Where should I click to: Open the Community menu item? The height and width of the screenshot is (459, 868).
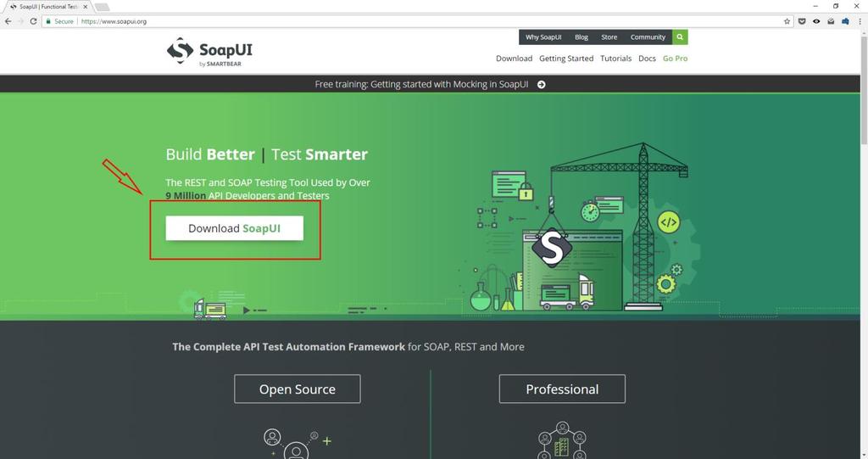(648, 37)
